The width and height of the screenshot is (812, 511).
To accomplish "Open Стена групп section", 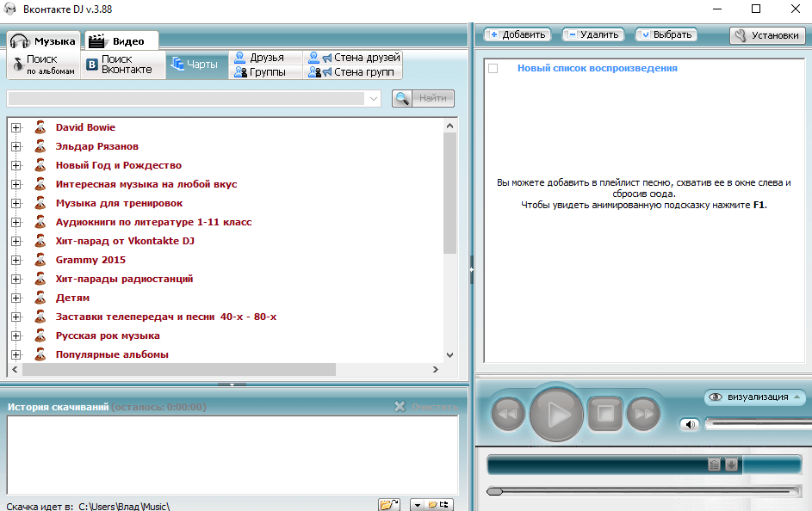I will pos(353,72).
